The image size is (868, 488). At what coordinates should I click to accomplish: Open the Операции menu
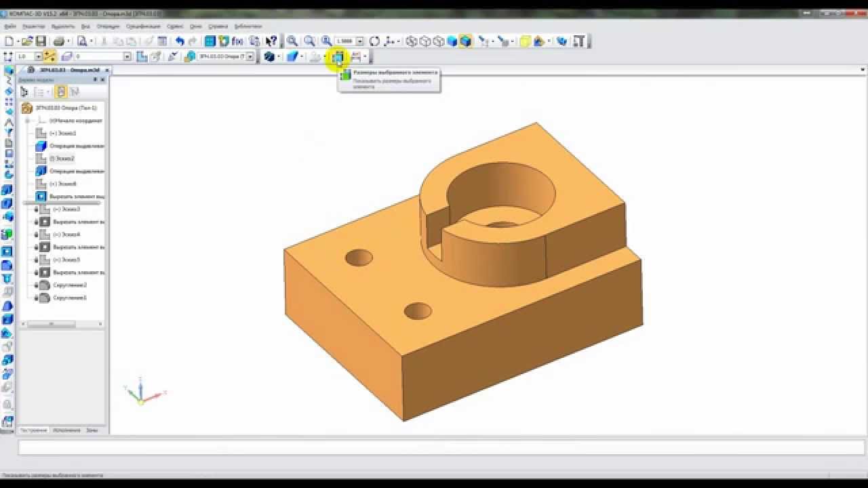[108, 26]
